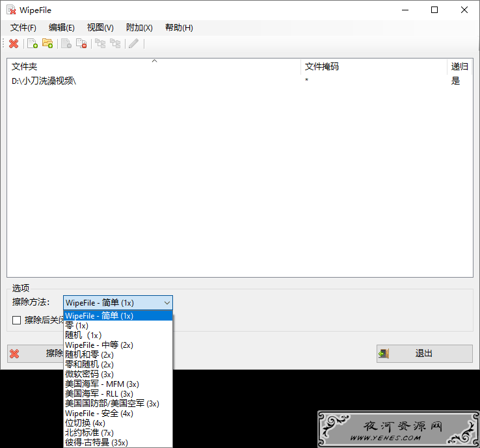The height and width of the screenshot is (448, 480).
Task: Select 'WipeFile - 简单 (1x)' in dropdown list
Action: click(118, 316)
